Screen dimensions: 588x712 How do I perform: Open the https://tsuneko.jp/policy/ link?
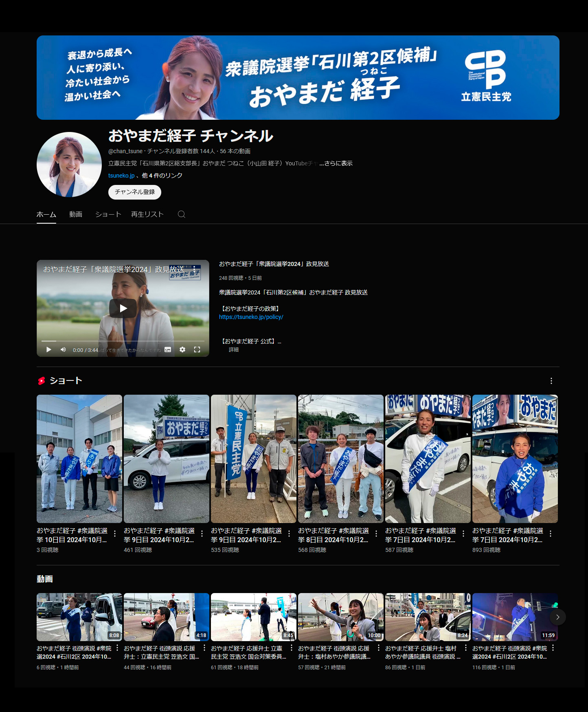coord(251,317)
